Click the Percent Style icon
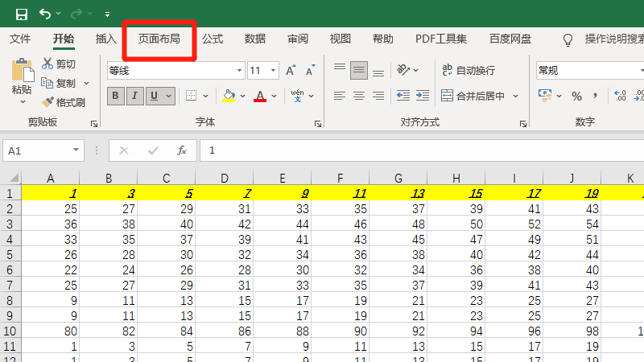 576,97
